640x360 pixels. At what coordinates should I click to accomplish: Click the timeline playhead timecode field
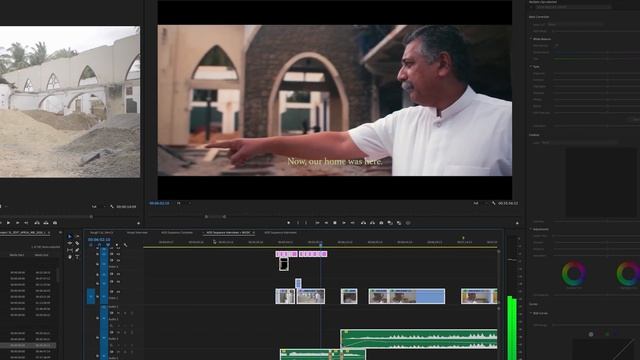tap(99, 240)
